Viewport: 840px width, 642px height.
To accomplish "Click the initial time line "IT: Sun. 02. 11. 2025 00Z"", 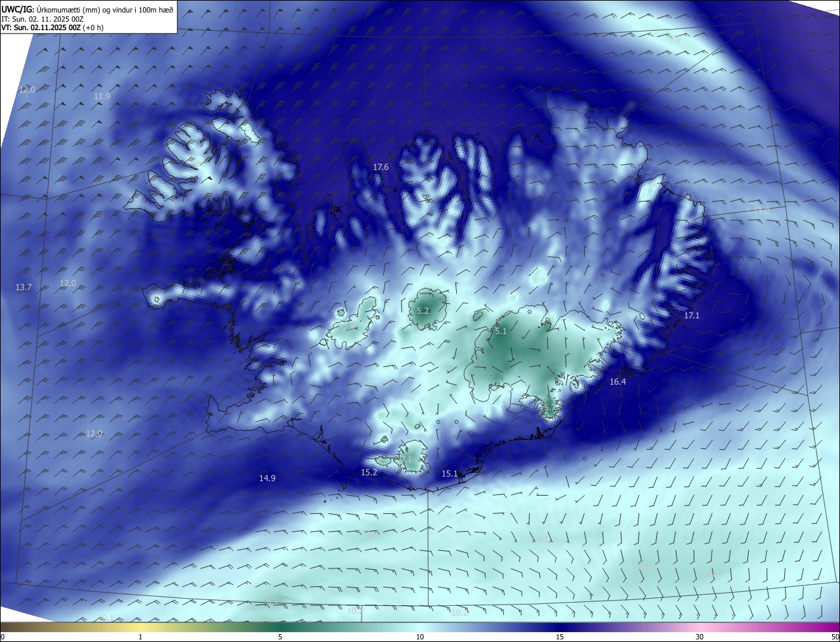I will (x=43, y=19).
